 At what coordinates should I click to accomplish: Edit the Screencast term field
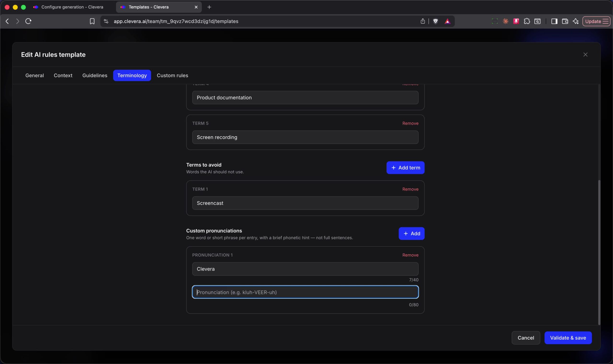coord(305,203)
